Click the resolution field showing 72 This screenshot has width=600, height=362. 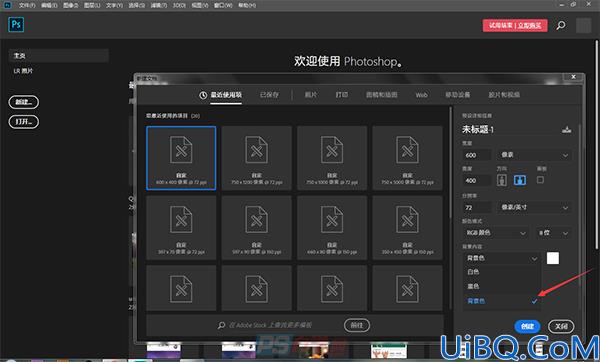click(477, 208)
